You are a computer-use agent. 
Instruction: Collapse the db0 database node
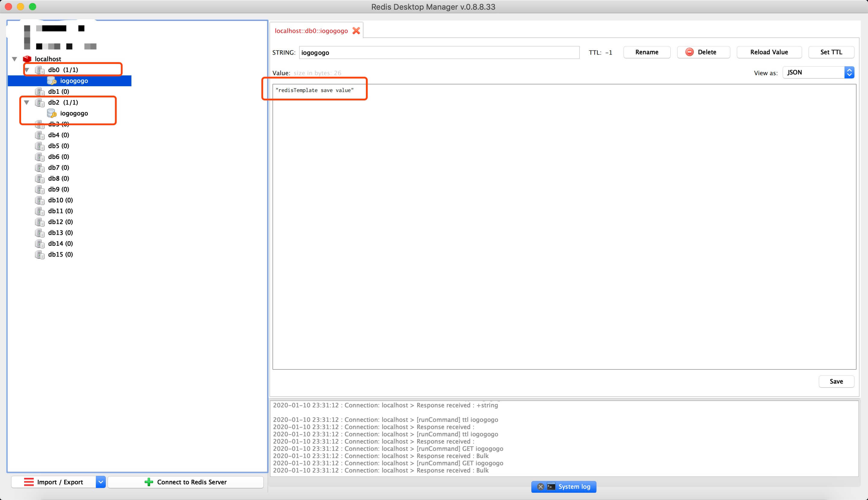27,70
